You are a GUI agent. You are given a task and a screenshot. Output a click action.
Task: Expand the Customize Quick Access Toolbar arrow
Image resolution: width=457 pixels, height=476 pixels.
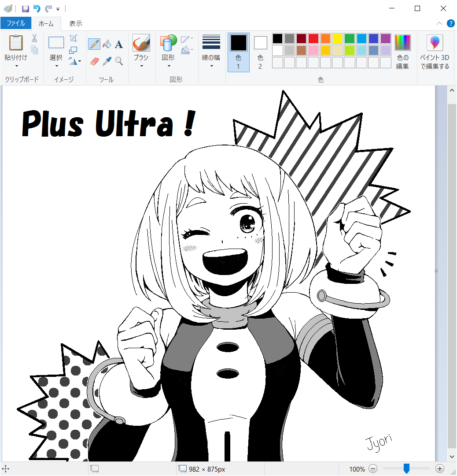pyautogui.click(x=58, y=9)
